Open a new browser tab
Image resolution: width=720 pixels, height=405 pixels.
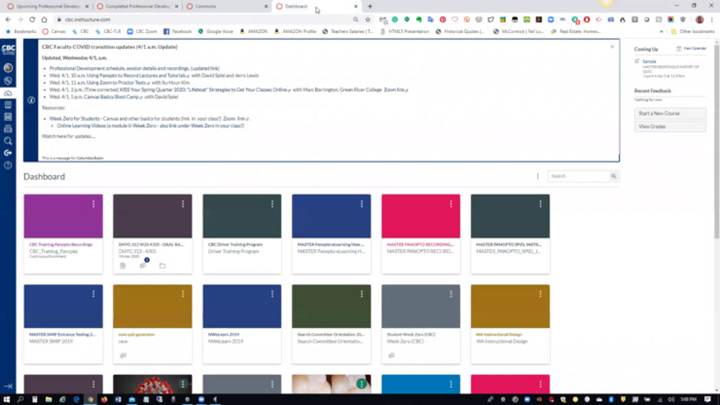370,6
